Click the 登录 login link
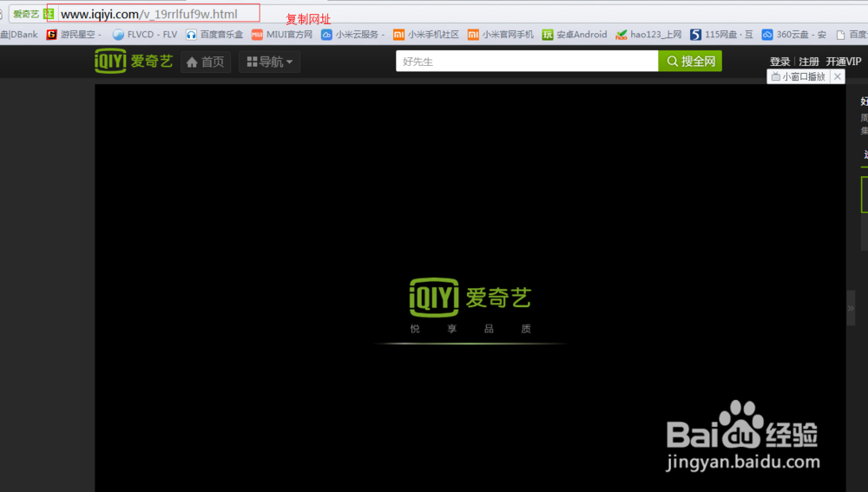The image size is (868, 492). (x=779, y=62)
